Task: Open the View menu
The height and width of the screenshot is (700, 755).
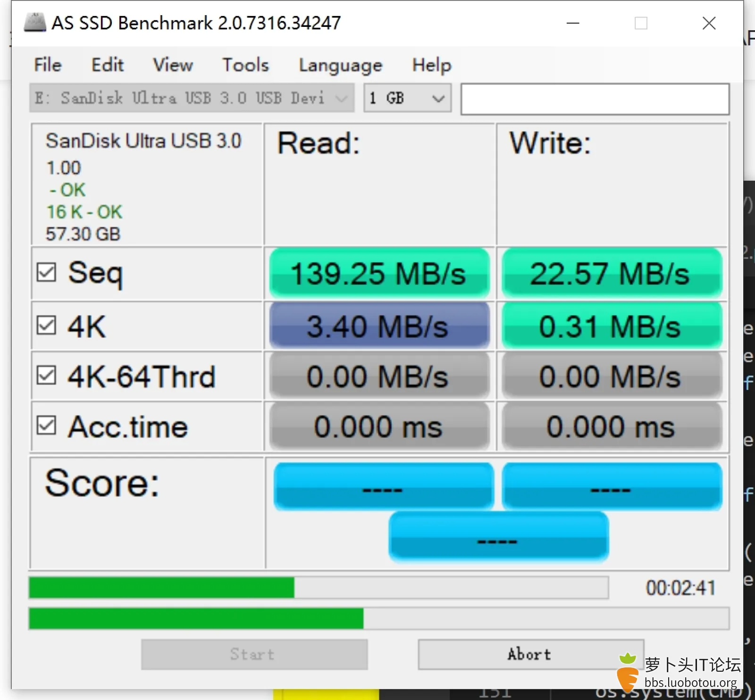Action: point(173,65)
